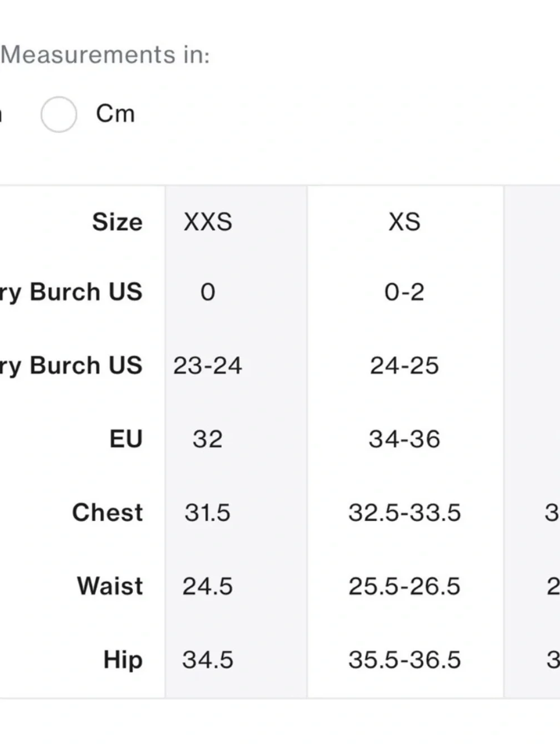The image size is (560, 747).
Task: Click the XXS chest value 31.5
Action: 208,513
